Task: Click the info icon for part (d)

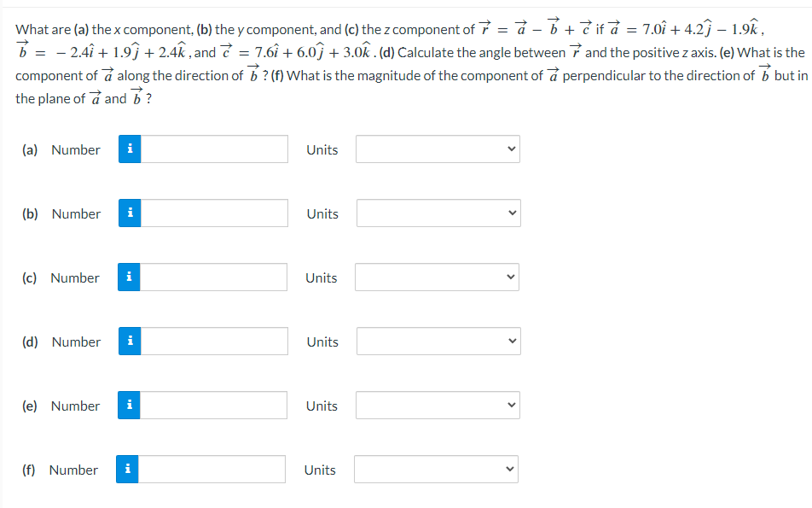Action: [129, 341]
